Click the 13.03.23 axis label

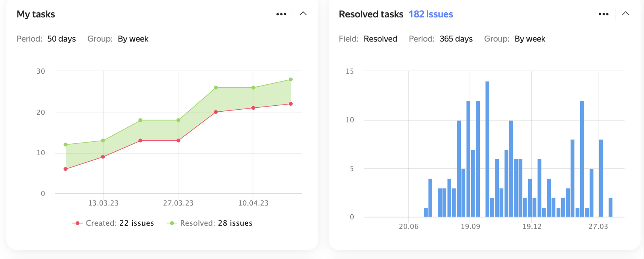(x=103, y=203)
